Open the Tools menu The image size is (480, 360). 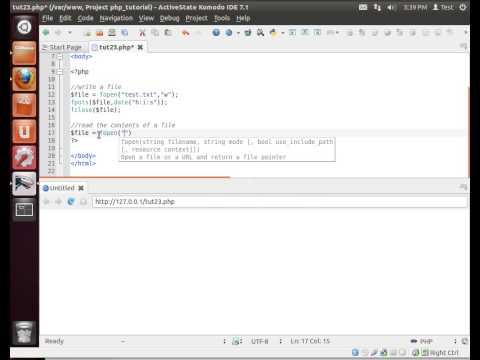coord(222,18)
